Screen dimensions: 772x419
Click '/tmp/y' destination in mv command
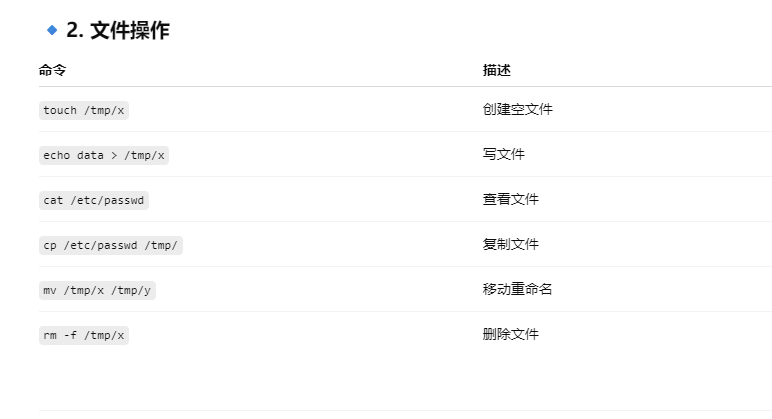[x=130, y=290]
